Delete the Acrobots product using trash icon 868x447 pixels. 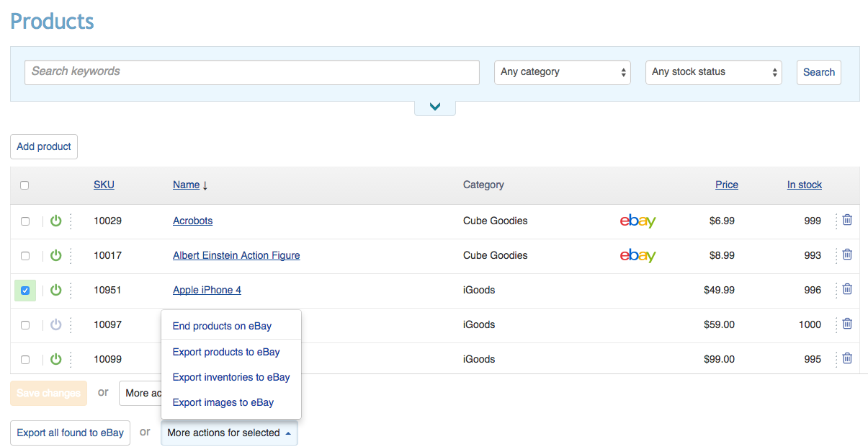coord(847,220)
